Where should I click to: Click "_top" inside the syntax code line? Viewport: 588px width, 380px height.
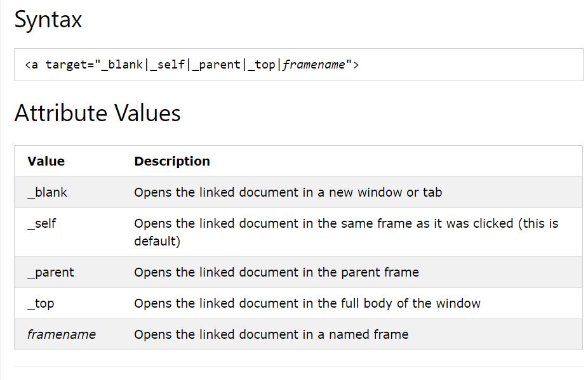click(262, 65)
